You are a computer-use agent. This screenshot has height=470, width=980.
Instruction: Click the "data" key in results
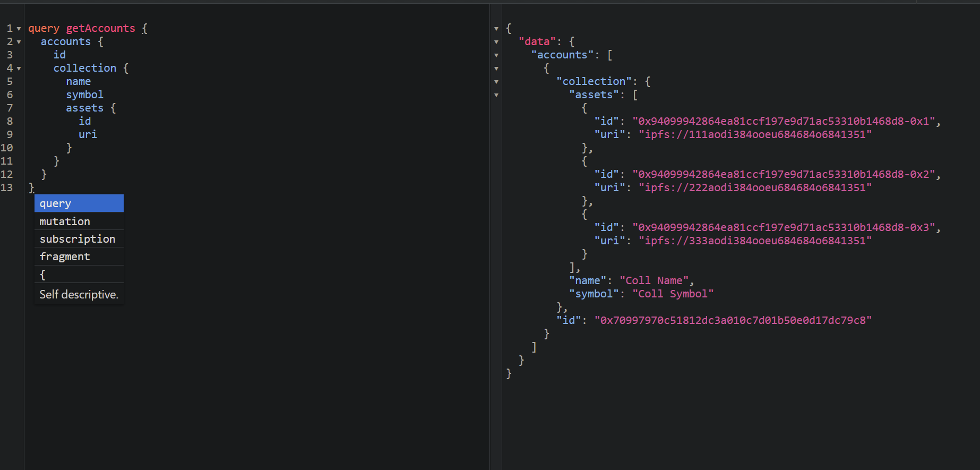point(537,41)
